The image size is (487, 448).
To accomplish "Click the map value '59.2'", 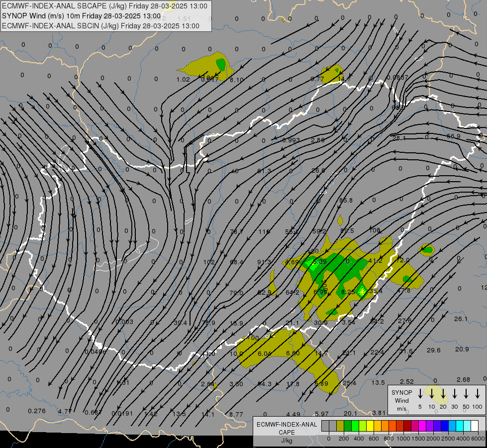I will 319,231.
